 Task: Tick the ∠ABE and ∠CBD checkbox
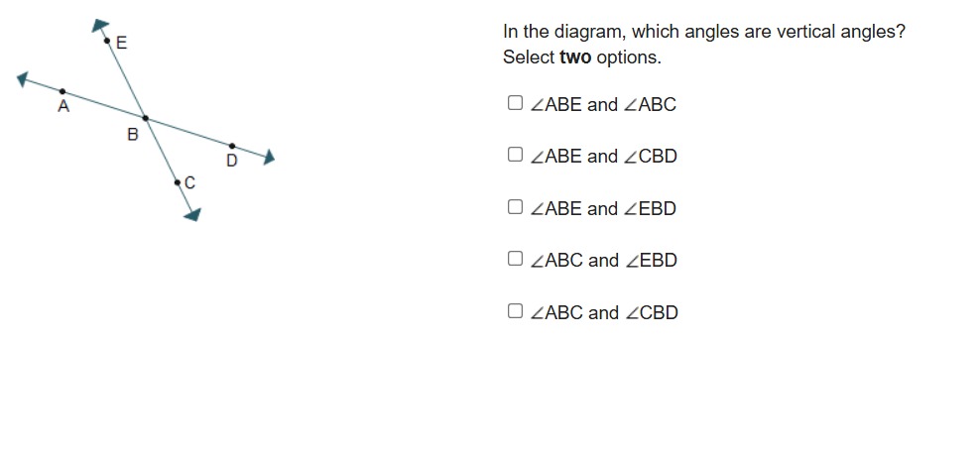pyautogui.click(x=514, y=155)
